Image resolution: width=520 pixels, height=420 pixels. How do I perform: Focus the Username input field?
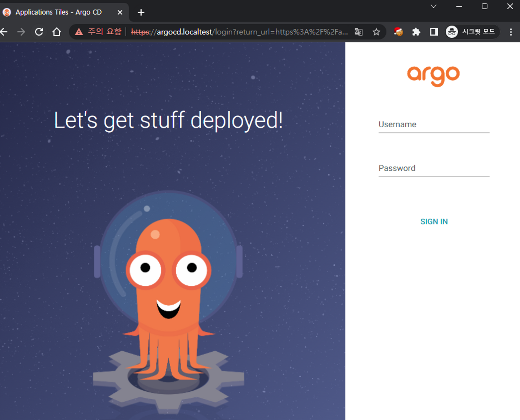tap(434, 125)
